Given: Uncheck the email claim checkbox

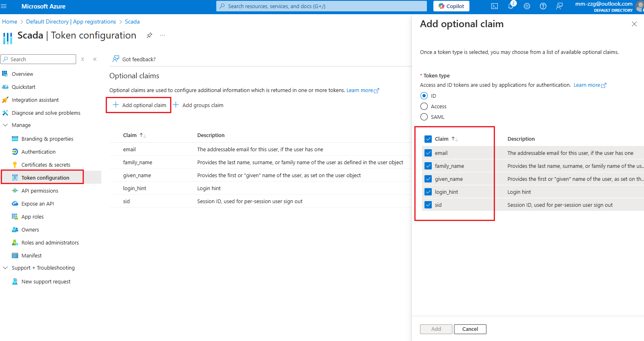Looking at the screenshot, I should [428, 153].
